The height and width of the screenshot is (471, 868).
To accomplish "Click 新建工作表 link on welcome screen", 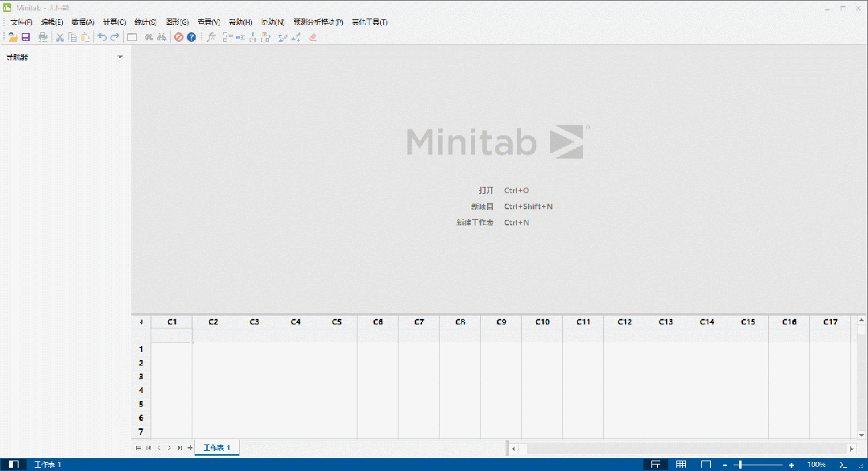I will (x=474, y=222).
